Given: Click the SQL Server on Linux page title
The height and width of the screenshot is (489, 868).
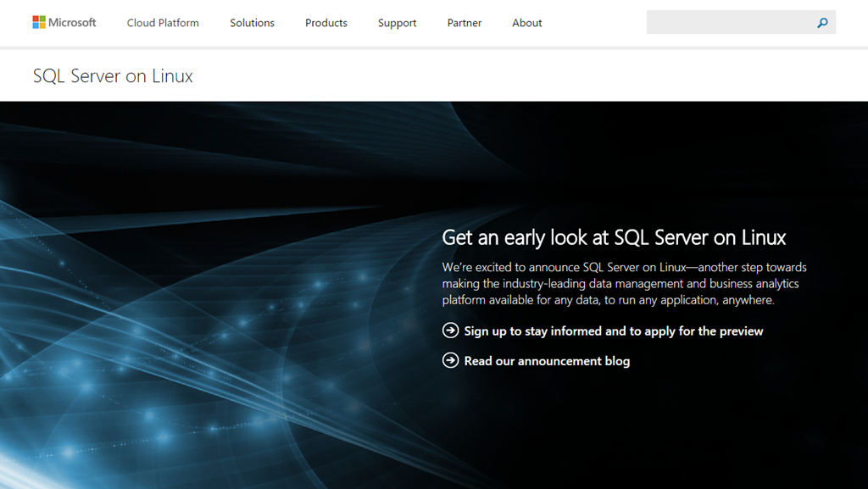Looking at the screenshot, I should click(x=113, y=76).
